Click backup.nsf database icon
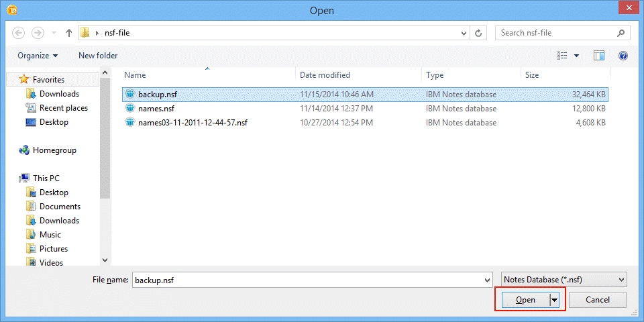Image resolution: width=644 pixels, height=322 pixels. click(131, 95)
